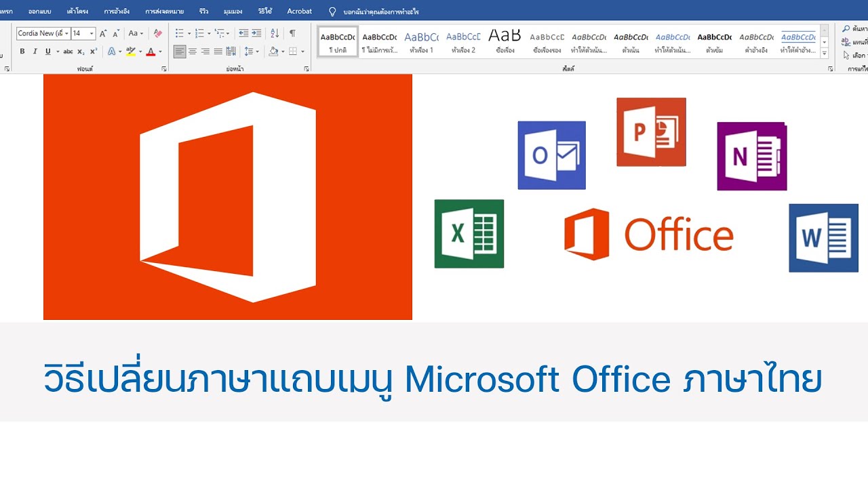This screenshot has height=488, width=868.
Task: Click the PowerPoint app icon in picture
Action: point(651,132)
